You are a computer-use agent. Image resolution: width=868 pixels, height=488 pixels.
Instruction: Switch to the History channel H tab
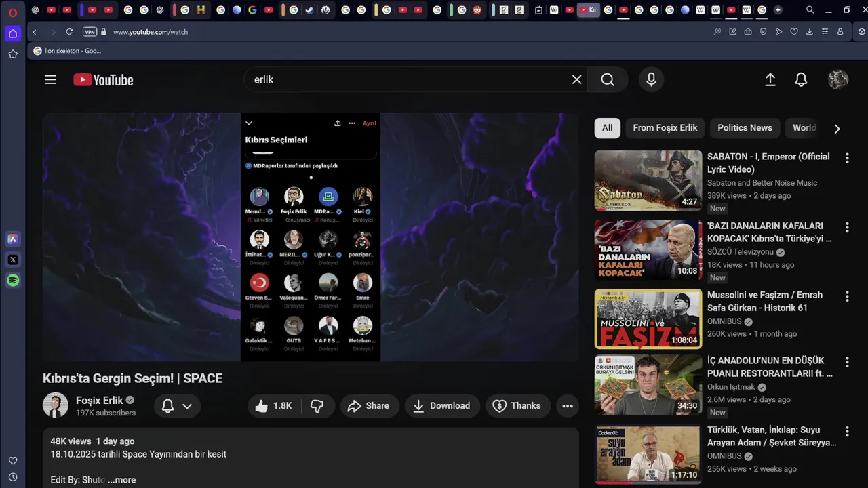(201, 10)
